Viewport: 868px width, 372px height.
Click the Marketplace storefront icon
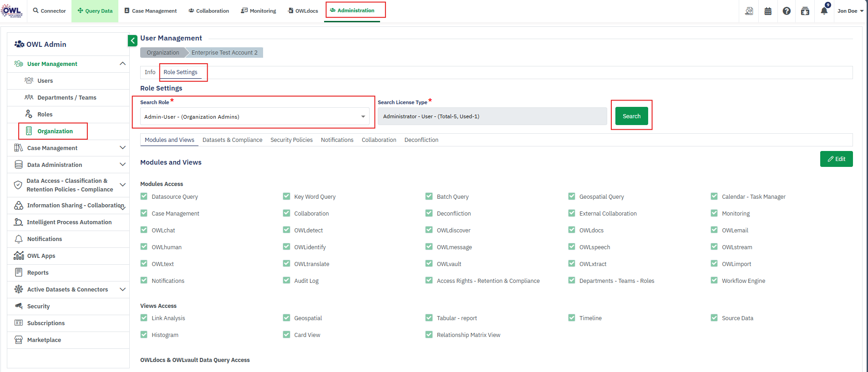[19, 340]
